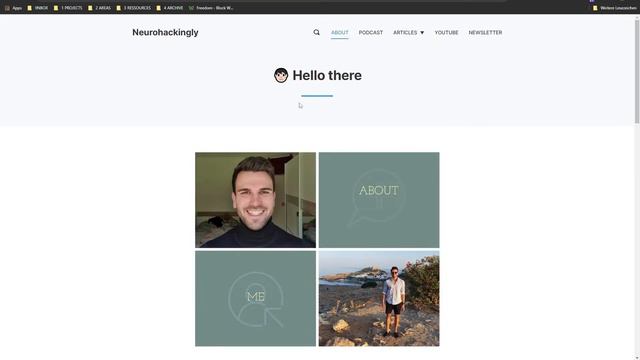Click the boy emoji beside Hello there
This screenshot has height=360, width=640.
[x=281, y=76]
